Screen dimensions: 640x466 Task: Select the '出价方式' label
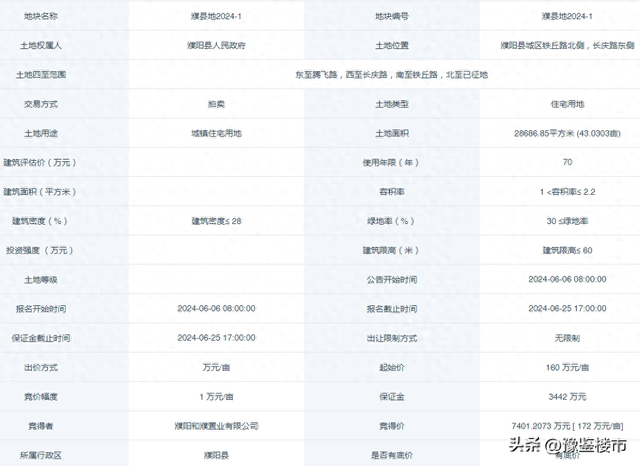tap(41, 368)
